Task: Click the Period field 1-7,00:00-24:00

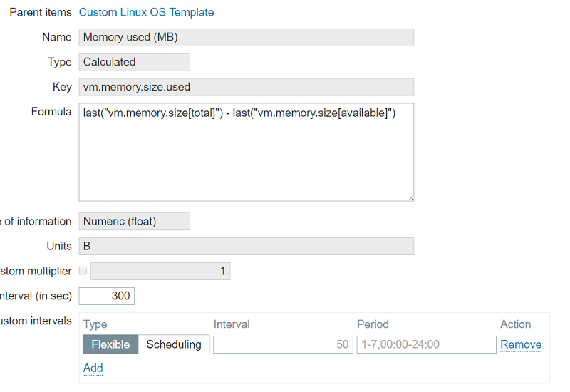Action: pos(426,344)
